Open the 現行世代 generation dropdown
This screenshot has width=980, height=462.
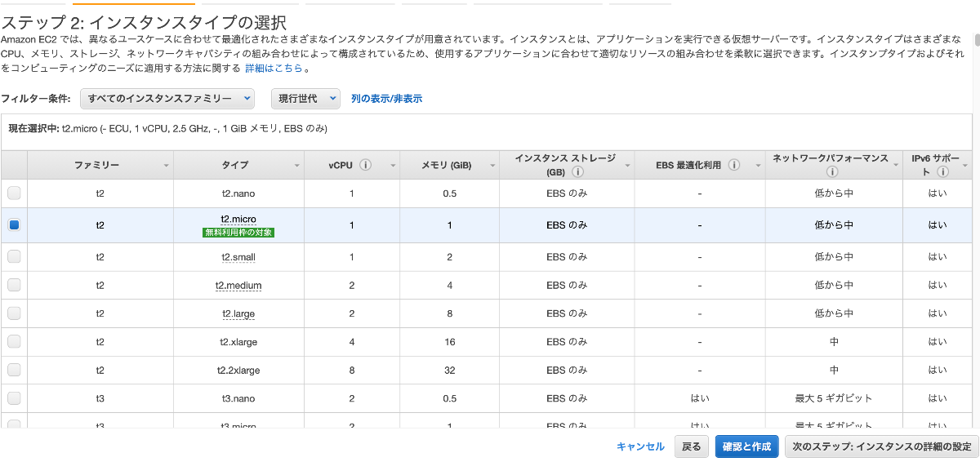pos(305,98)
